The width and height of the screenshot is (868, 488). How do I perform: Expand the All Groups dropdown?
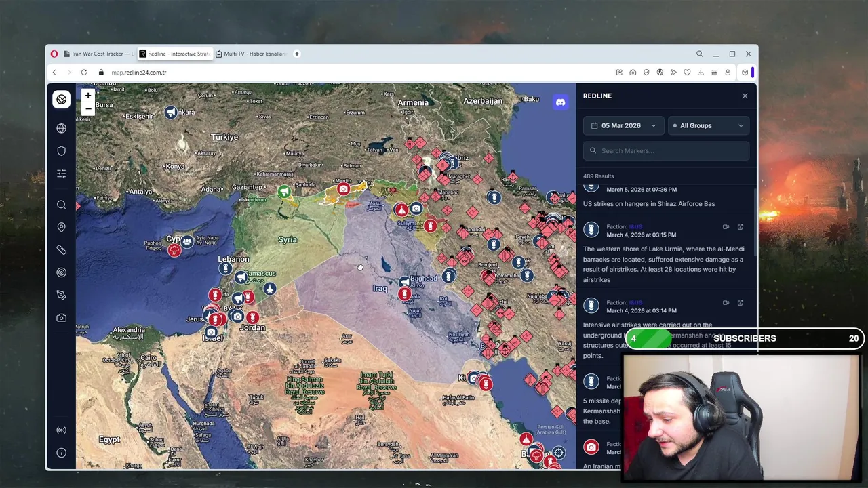pyautogui.click(x=709, y=125)
